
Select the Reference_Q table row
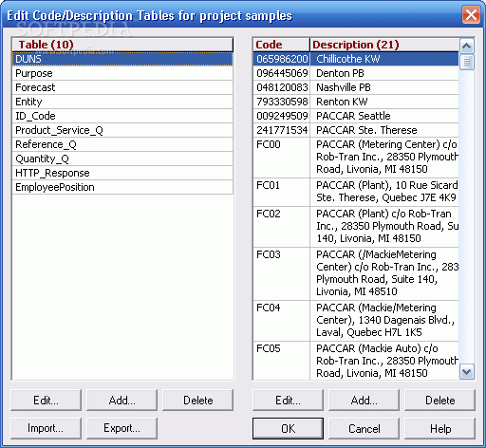[x=122, y=144]
